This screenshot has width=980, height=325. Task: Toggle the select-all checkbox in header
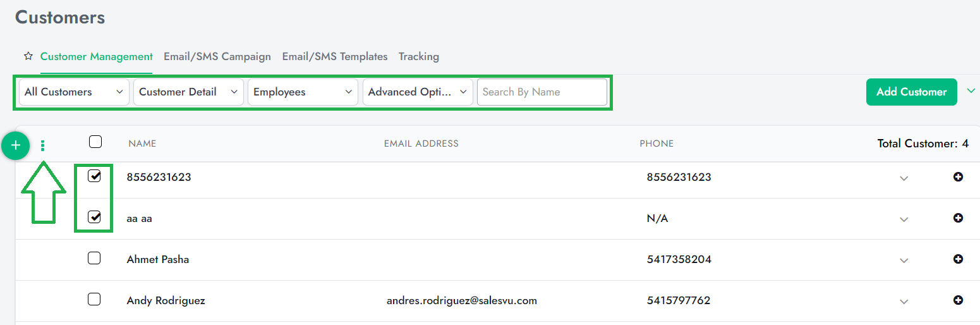[95, 142]
